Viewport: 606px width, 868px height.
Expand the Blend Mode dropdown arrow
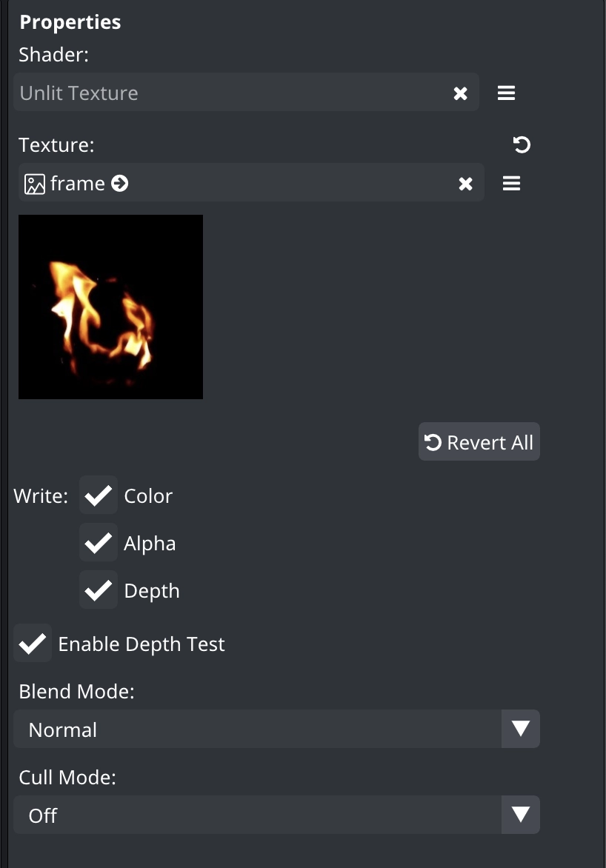[x=521, y=729]
